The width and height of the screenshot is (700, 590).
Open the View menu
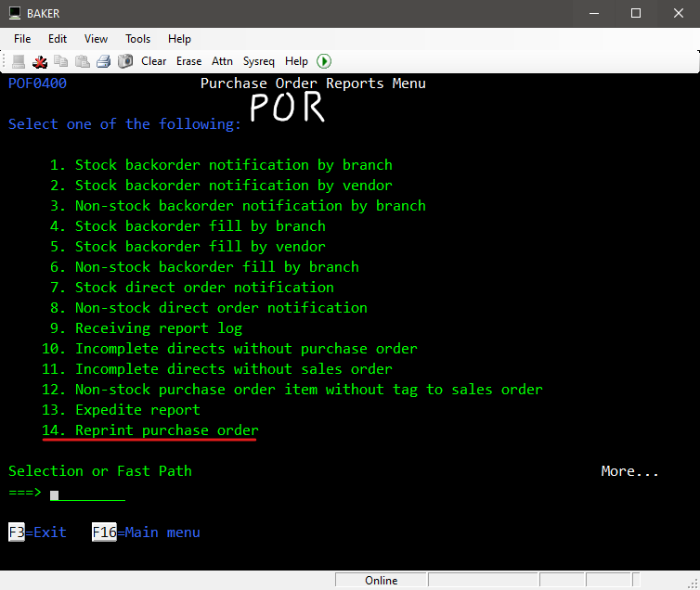pos(96,39)
